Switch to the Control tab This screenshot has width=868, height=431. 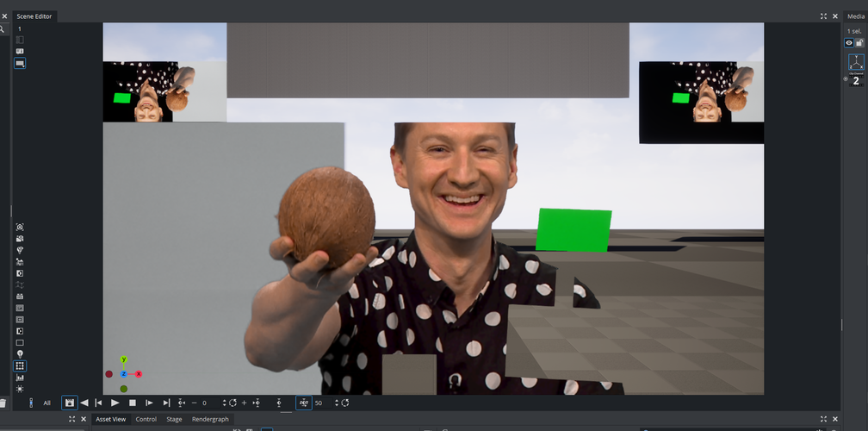(x=146, y=419)
